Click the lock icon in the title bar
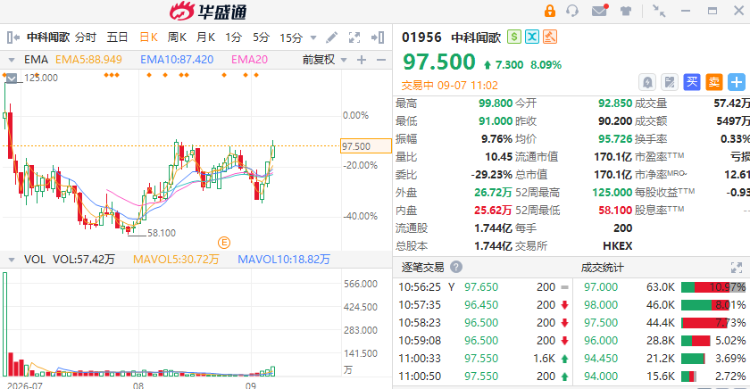Screen dimensions: 750x389 point(550,11)
